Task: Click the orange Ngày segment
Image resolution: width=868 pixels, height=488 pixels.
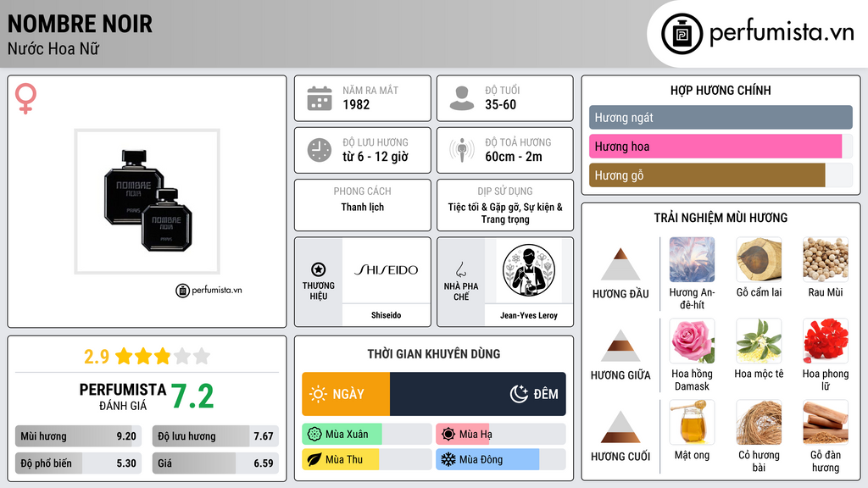Action: click(x=346, y=394)
